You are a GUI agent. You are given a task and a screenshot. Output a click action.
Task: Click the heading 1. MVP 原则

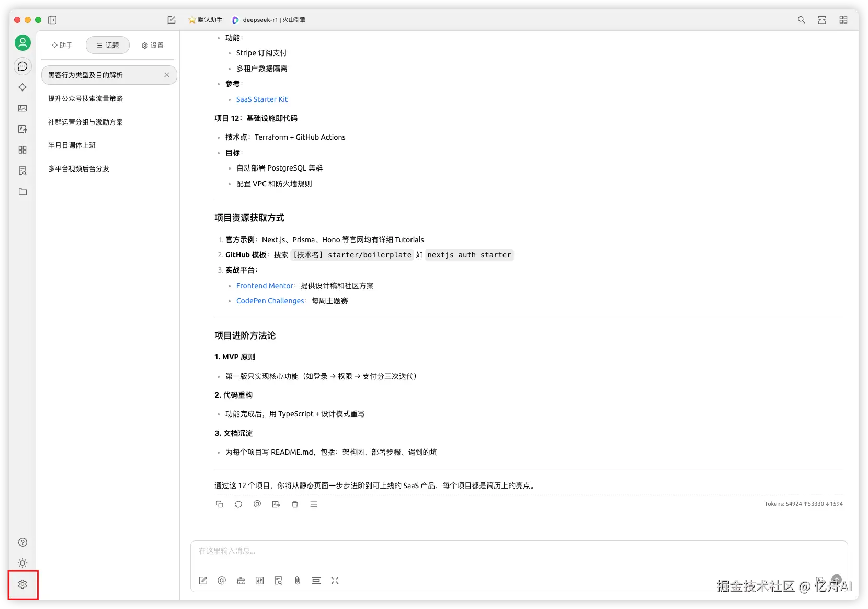click(x=235, y=357)
